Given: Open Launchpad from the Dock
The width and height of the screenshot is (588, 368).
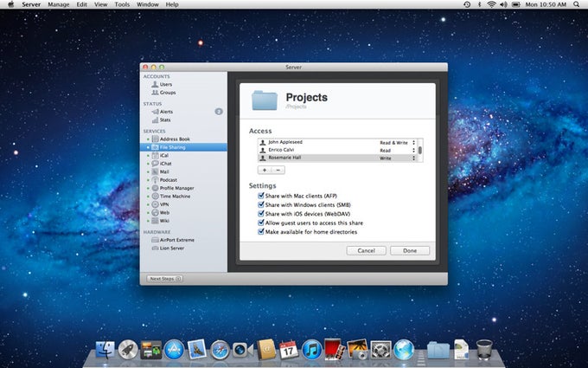Looking at the screenshot, I should coord(128,350).
